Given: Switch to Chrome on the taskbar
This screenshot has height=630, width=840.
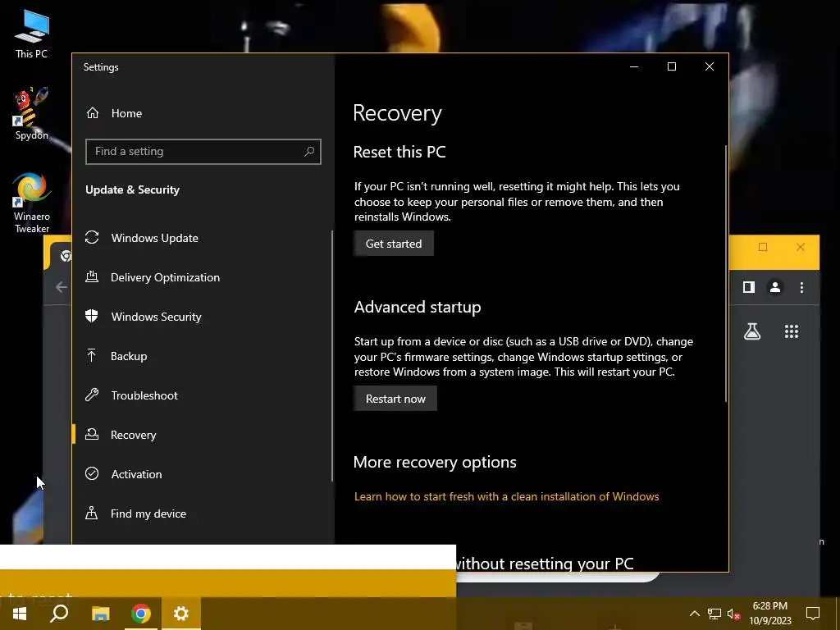Looking at the screenshot, I should click(x=141, y=614).
